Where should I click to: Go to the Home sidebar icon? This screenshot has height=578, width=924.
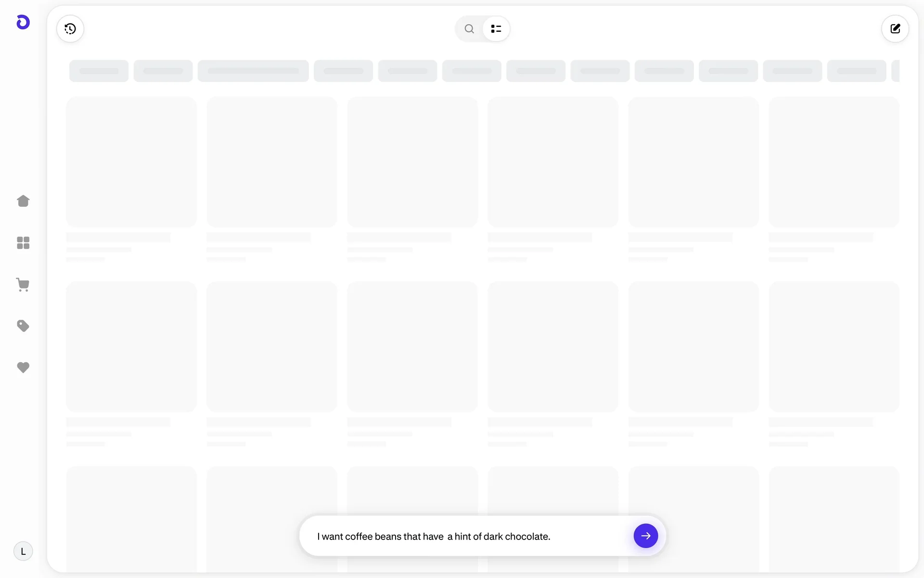23,201
